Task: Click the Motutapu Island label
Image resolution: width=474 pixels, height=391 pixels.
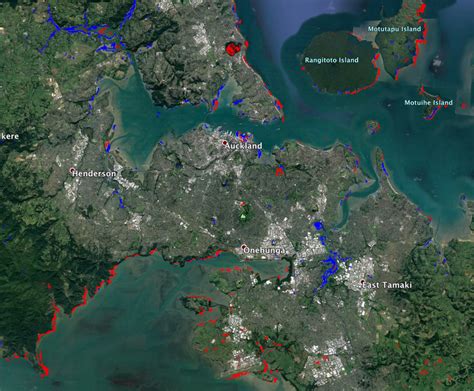Action: tap(394, 29)
